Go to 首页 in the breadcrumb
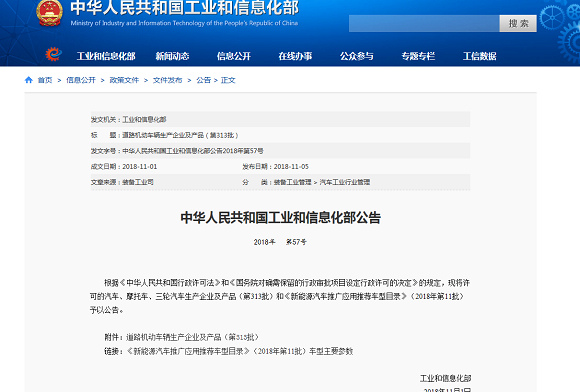Screen dimensions: 580x392 (45, 80)
